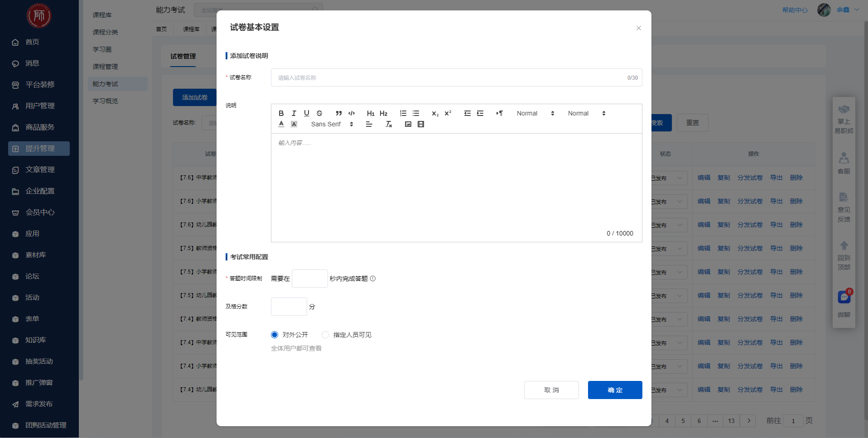The image size is (868, 438).
Task: Insert a video into the description
Action: click(x=421, y=124)
